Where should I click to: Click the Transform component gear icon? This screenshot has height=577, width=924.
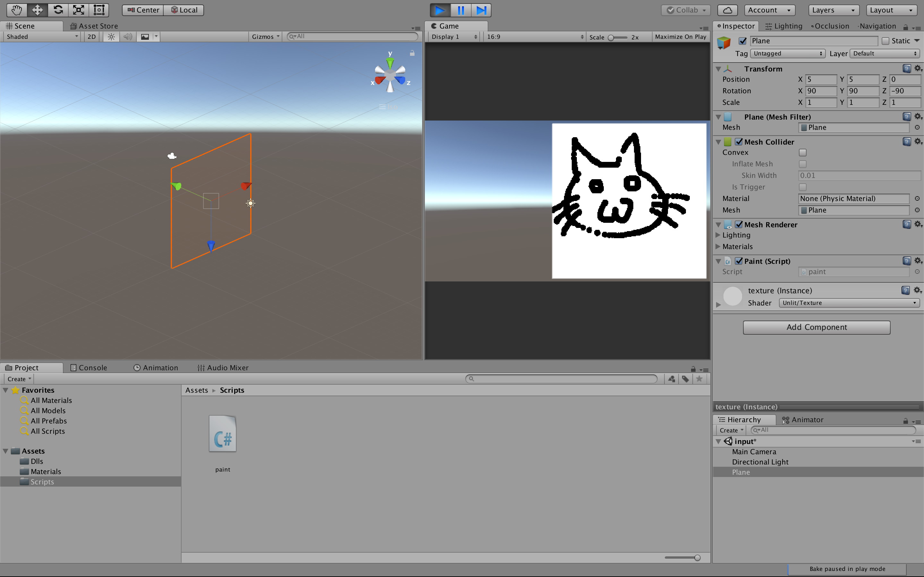(918, 68)
